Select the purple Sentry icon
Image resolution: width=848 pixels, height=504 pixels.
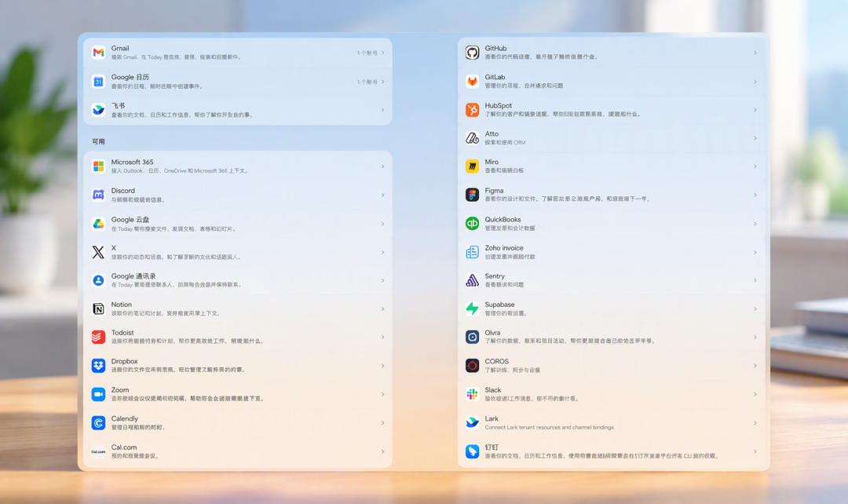coord(472,280)
